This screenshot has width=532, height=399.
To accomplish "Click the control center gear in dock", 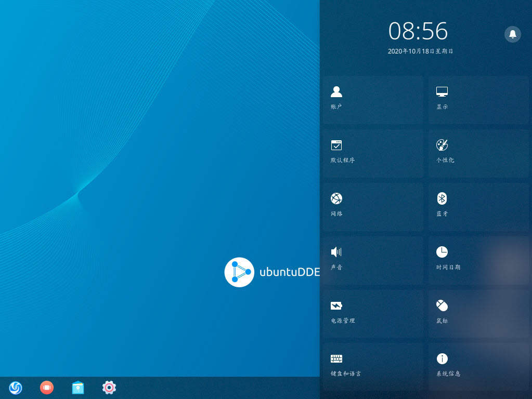I will [109, 388].
